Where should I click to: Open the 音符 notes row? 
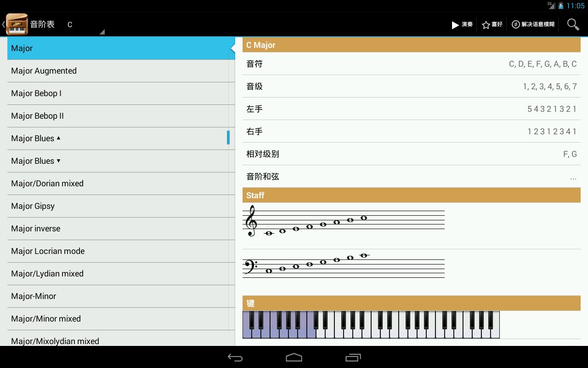click(x=412, y=64)
